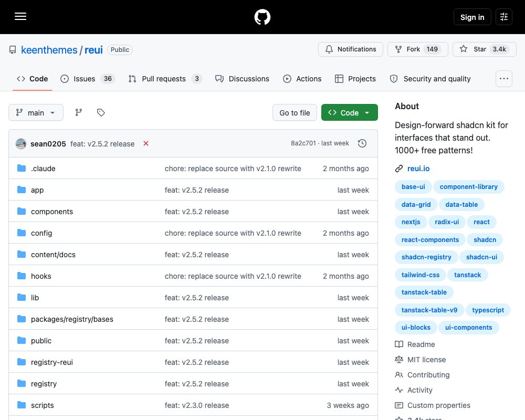Screen dimensions: 525x420
Task: Click the Go to file button
Action: (x=295, y=112)
